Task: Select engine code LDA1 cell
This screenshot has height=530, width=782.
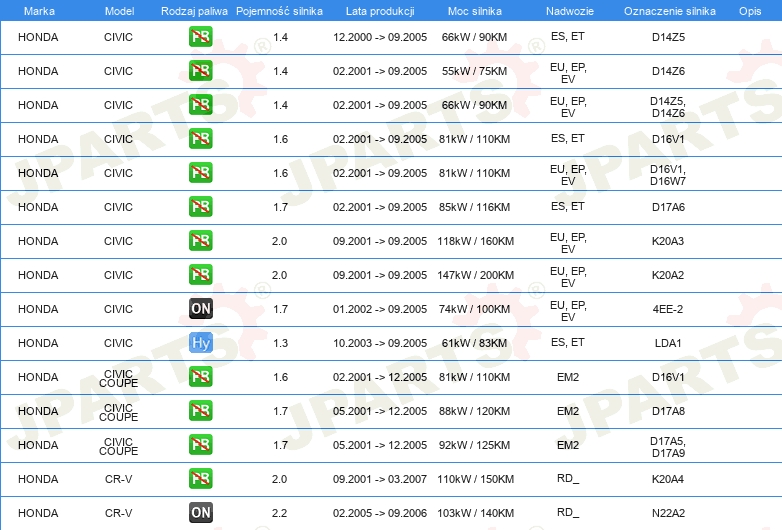Action: tap(668, 343)
